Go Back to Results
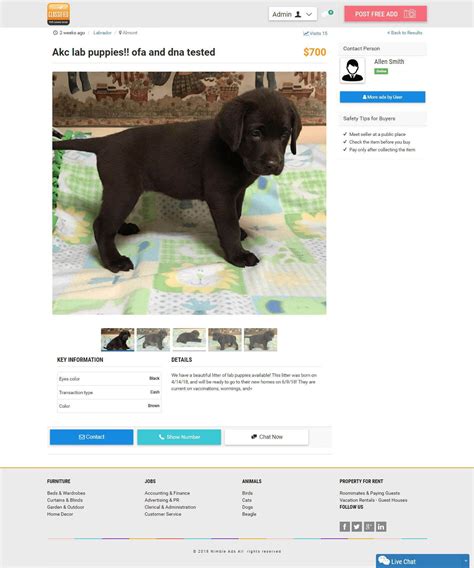474x568 pixels. pos(404,33)
